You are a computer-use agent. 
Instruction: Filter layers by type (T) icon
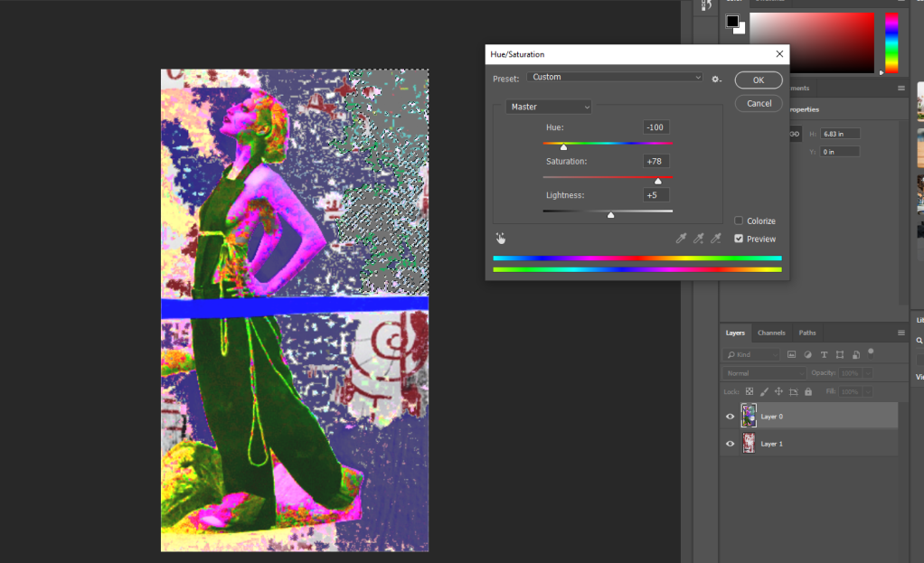click(825, 354)
